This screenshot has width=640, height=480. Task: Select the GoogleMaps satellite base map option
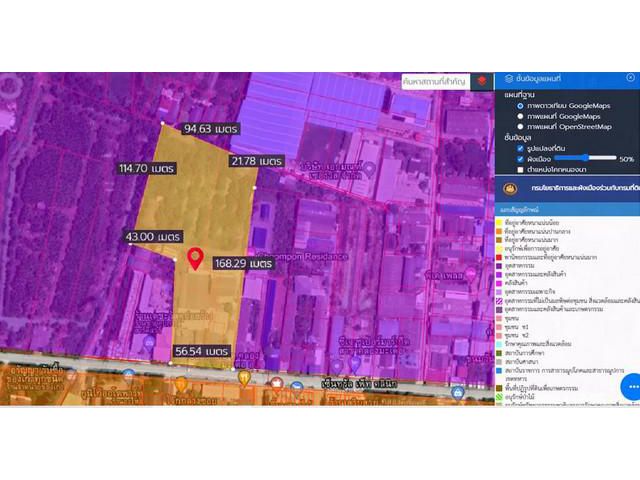pos(520,105)
